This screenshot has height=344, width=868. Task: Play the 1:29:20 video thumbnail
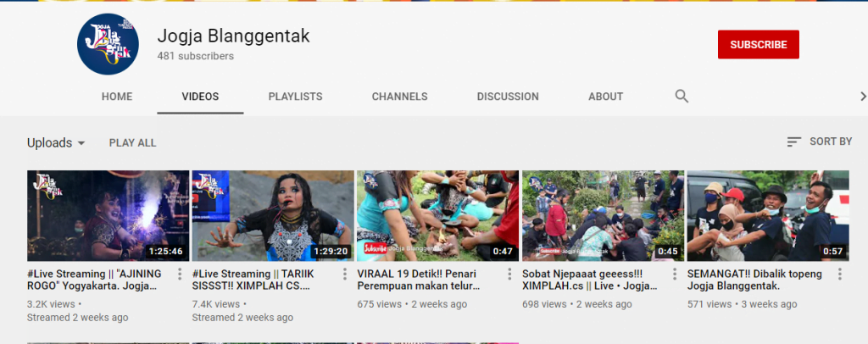[x=273, y=216]
